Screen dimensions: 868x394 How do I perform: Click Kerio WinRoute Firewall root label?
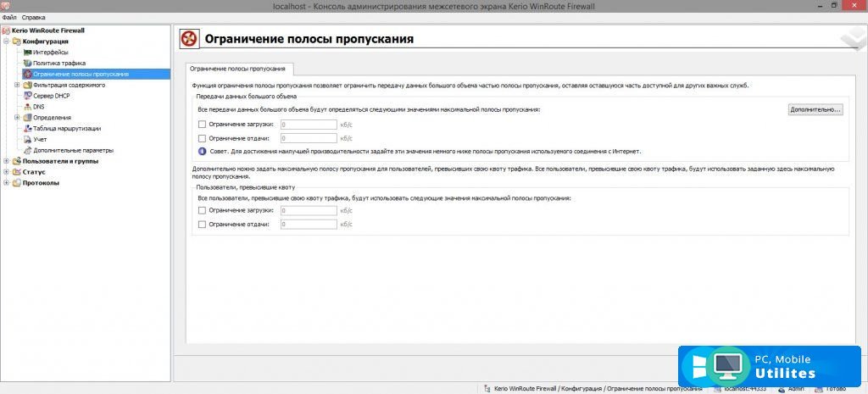click(48, 31)
